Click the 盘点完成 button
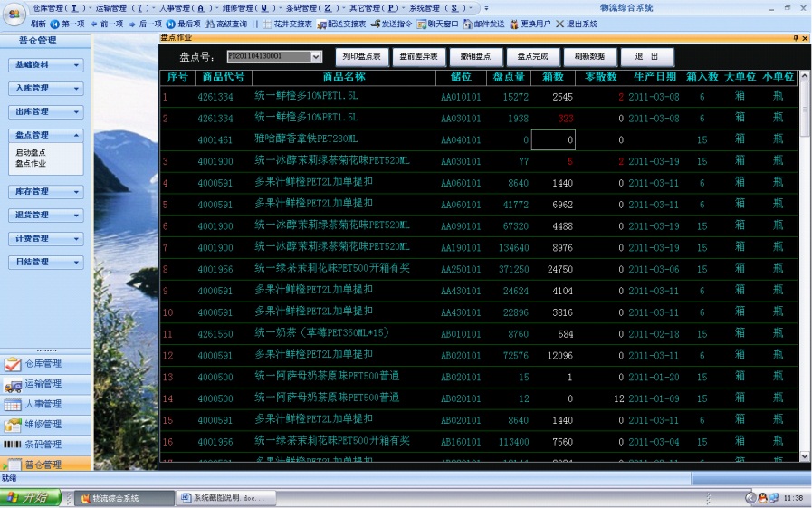 tap(532, 56)
